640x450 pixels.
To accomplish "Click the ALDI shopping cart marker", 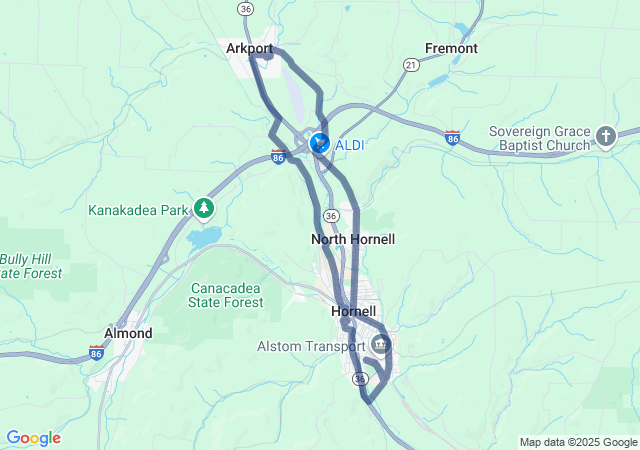I will tap(320, 143).
